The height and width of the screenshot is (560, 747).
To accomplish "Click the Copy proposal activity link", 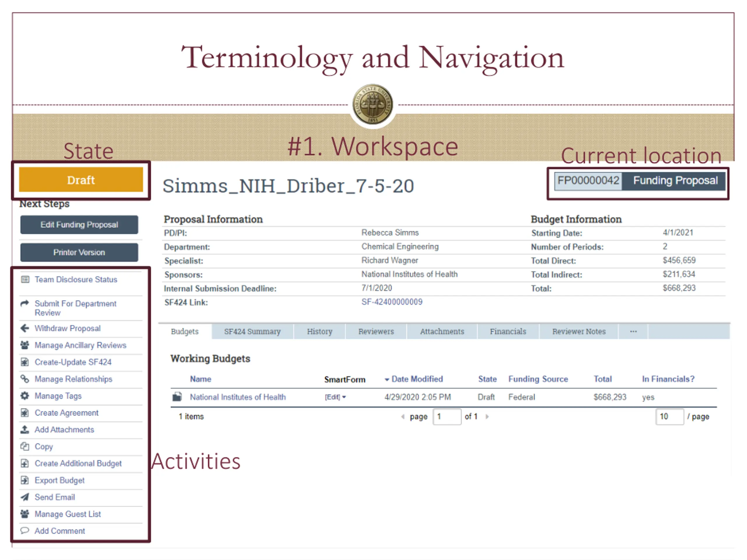I will click(x=43, y=446).
